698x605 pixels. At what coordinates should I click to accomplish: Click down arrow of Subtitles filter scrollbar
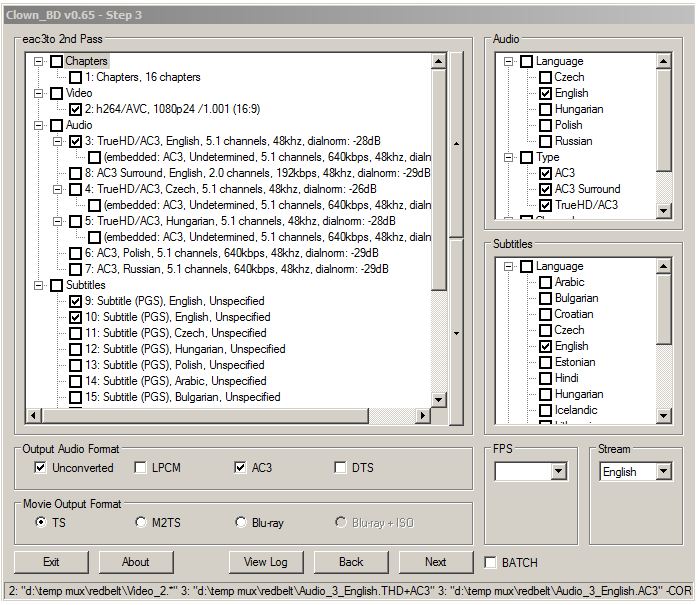tap(663, 416)
